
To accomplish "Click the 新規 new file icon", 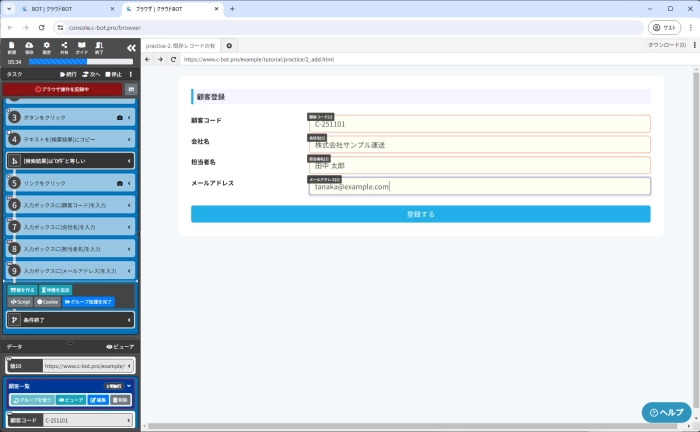I will (11, 47).
